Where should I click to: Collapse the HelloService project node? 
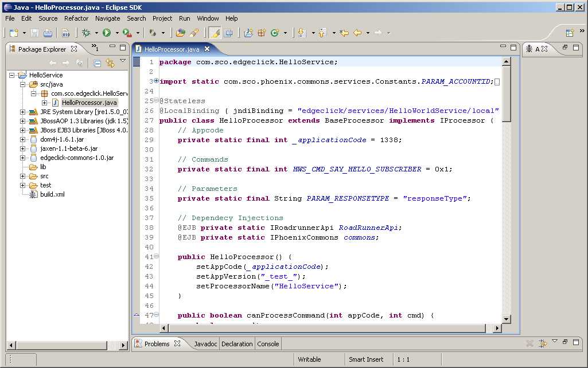[x=11, y=75]
